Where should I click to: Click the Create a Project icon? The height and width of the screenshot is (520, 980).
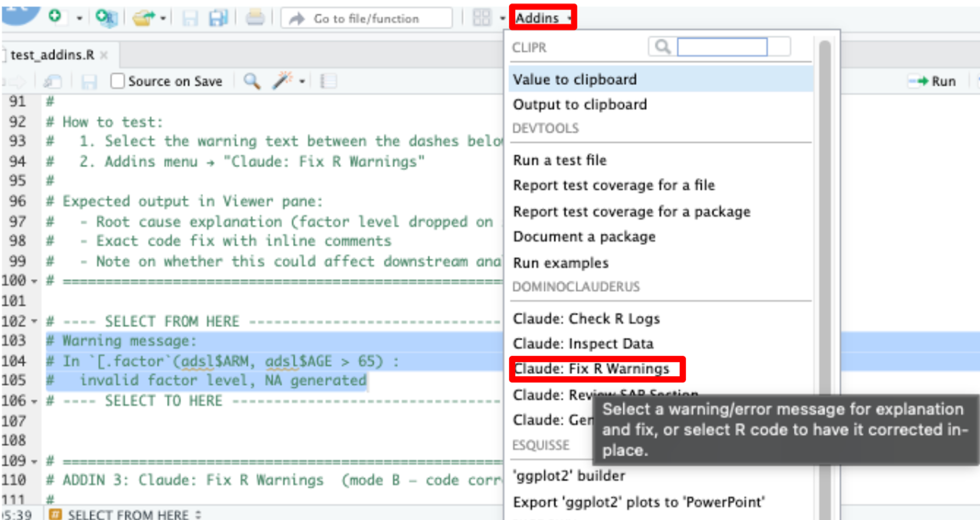[x=106, y=18]
